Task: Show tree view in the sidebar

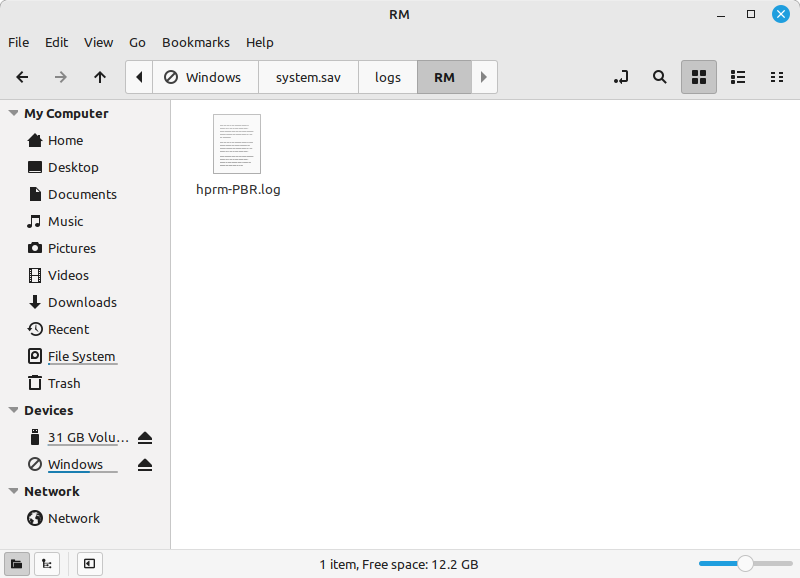Action: tap(47, 564)
